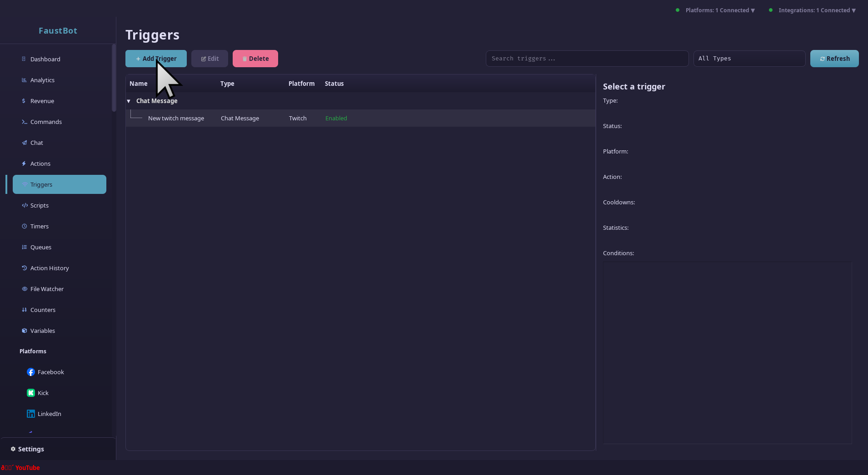This screenshot has height=475, width=868.
Task: Click the Commands terminal icon
Action: [24, 122]
